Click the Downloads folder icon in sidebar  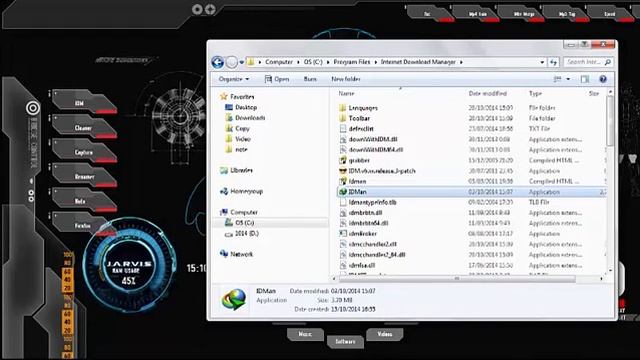pyautogui.click(x=229, y=118)
